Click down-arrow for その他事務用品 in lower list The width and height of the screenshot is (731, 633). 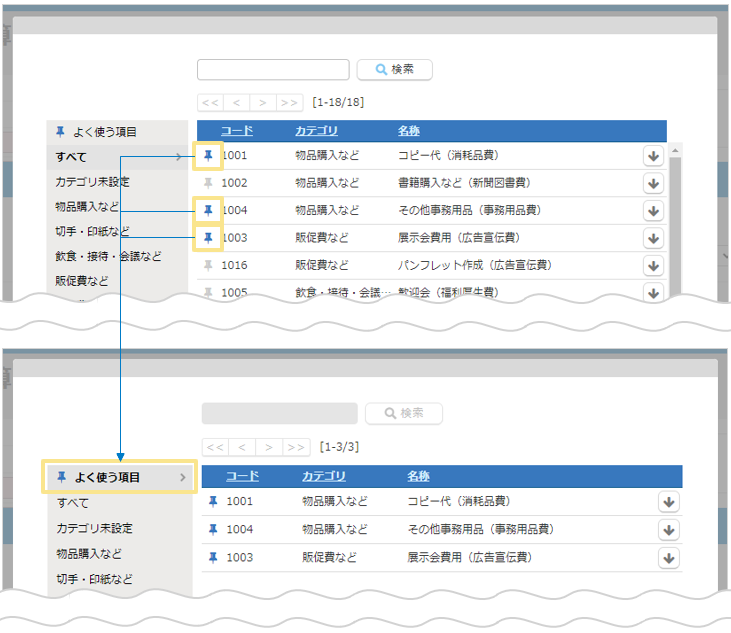[669, 529]
